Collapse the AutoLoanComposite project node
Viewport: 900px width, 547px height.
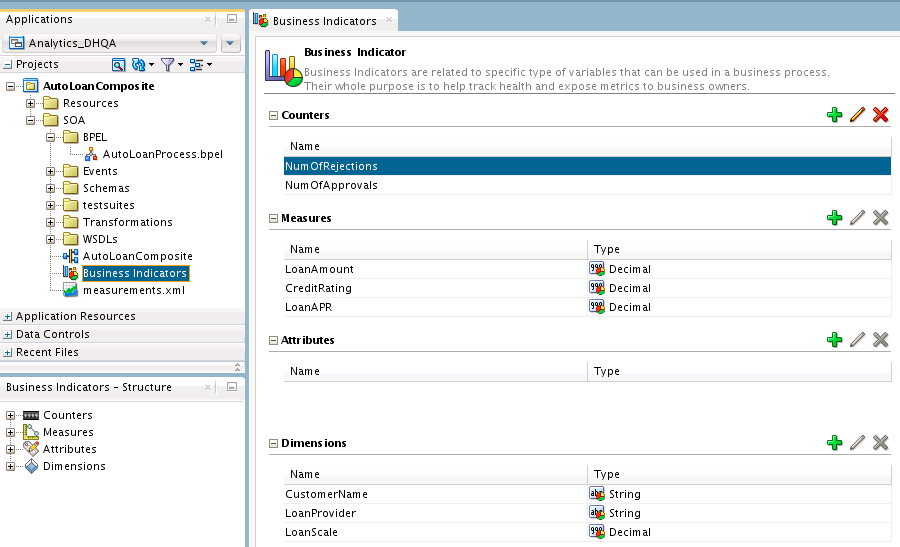10,86
